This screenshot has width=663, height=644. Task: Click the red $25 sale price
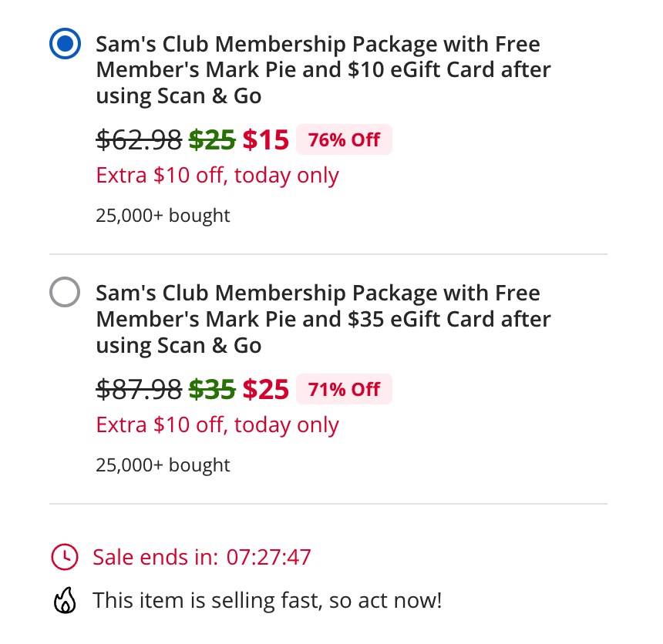click(x=266, y=389)
